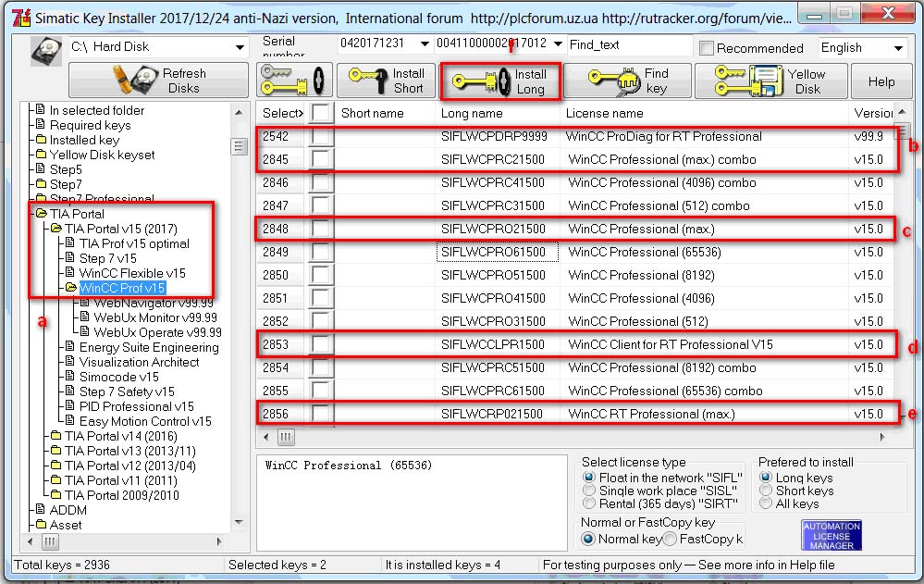Select WinCC Flexible v15 in tree
The width and height of the screenshot is (924, 584).
click(x=132, y=273)
